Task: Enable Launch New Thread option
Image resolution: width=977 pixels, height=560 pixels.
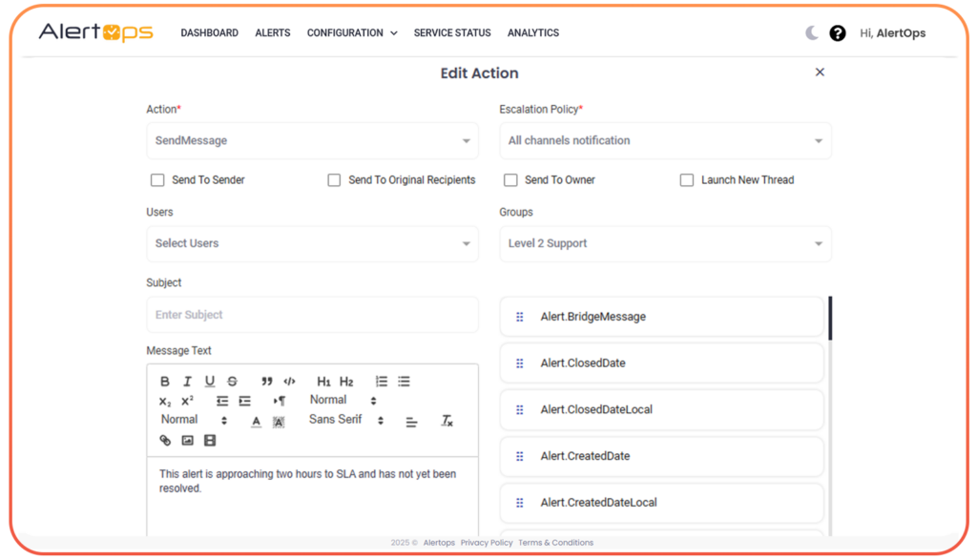Action: (686, 179)
